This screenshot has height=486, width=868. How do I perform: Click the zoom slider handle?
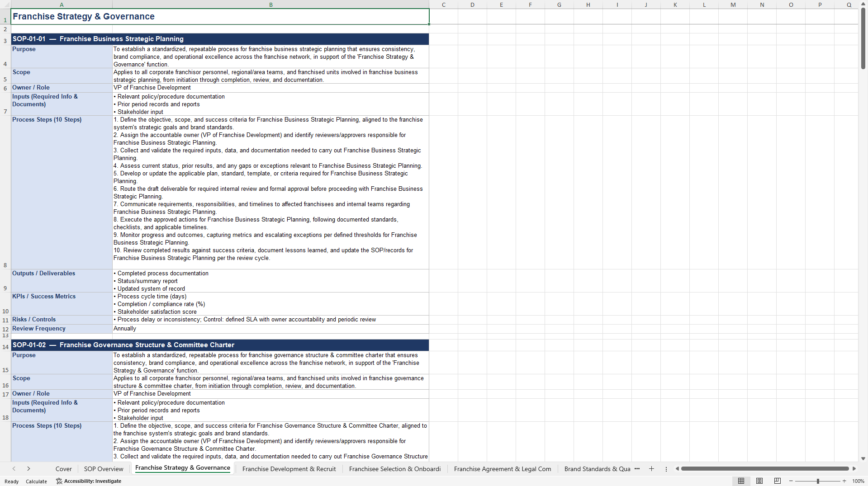818,481
